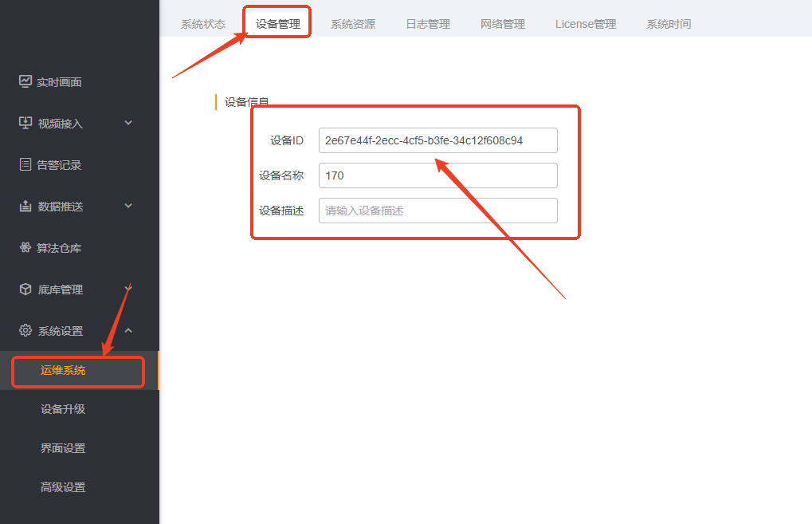Image resolution: width=812 pixels, height=524 pixels.
Task: Click the 系统设置 gear icon
Action: pyautogui.click(x=25, y=330)
